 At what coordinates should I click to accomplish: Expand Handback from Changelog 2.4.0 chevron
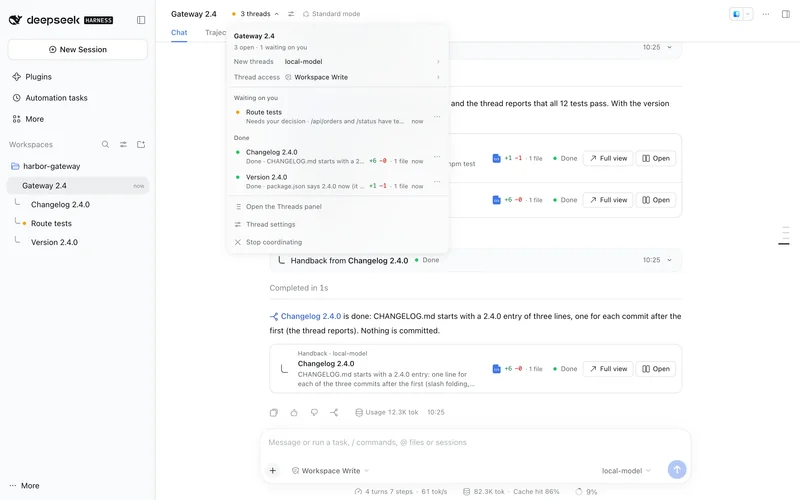(669, 260)
